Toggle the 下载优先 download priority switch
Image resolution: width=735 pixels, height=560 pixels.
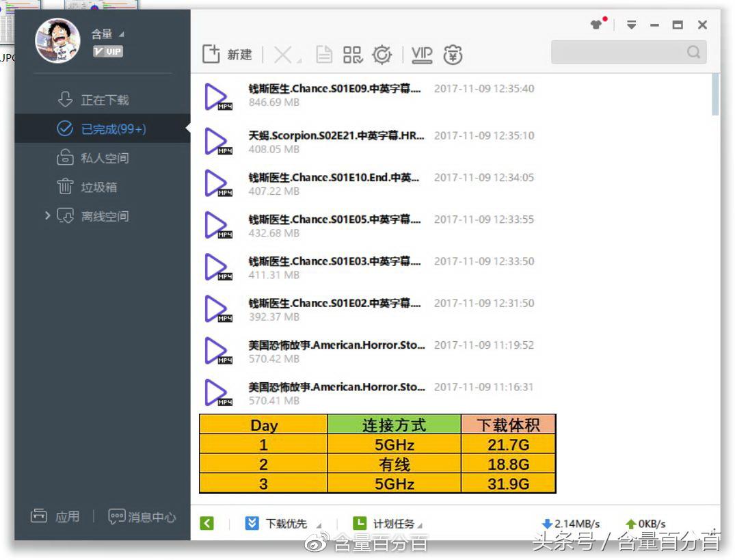[x=276, y=522]
